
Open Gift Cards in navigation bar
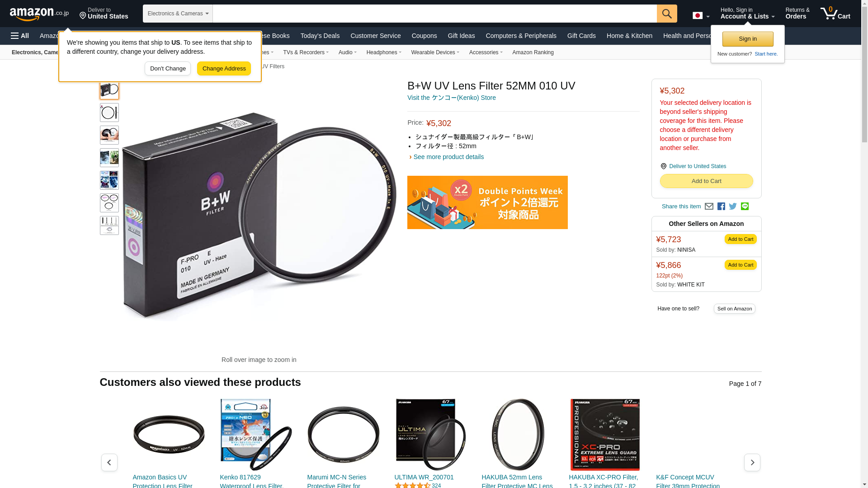pos(581,36)
